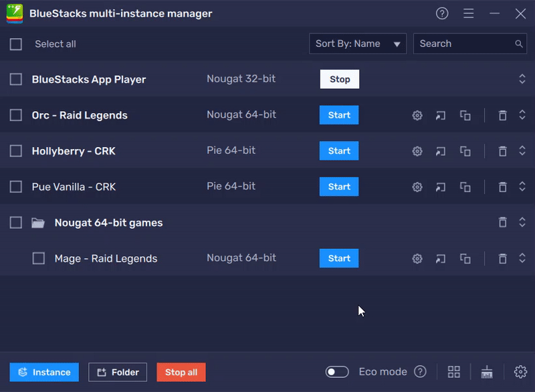Clone the Hollyberry - CRK instance
This screenshot has width=535, height=392.
(465, 151)
